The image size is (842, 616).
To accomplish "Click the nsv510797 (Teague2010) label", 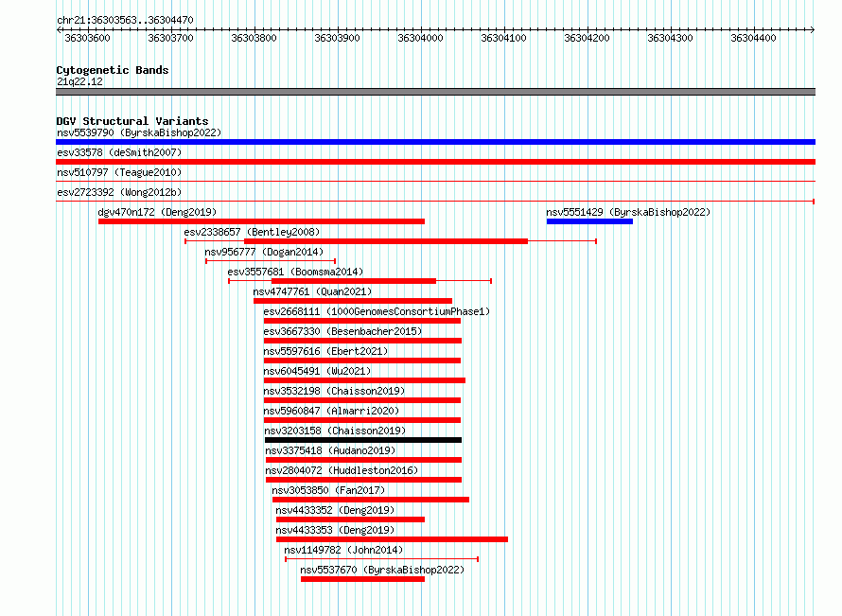I will pyautogui.click(x=119, y=172).
